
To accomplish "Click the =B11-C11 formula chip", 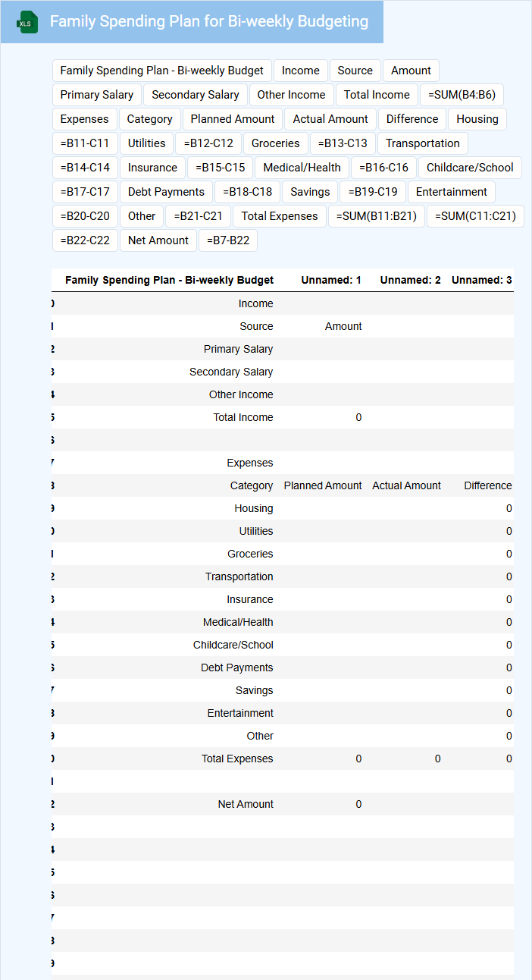I will click(85, 143).
